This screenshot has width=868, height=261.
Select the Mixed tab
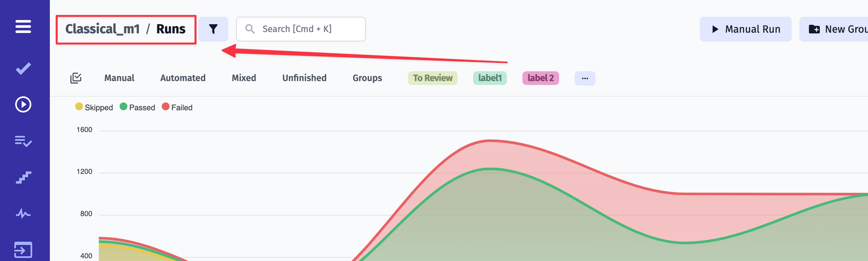[244, 78]
